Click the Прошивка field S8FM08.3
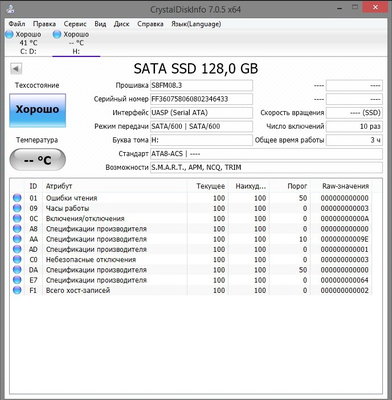This screenshot has width=392, height=400. tap(201, 85)
